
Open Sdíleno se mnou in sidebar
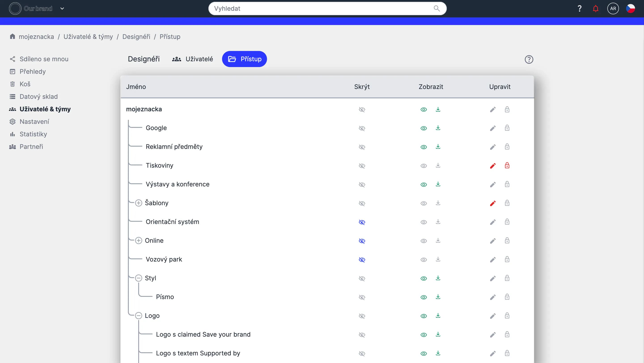point(44,59)
